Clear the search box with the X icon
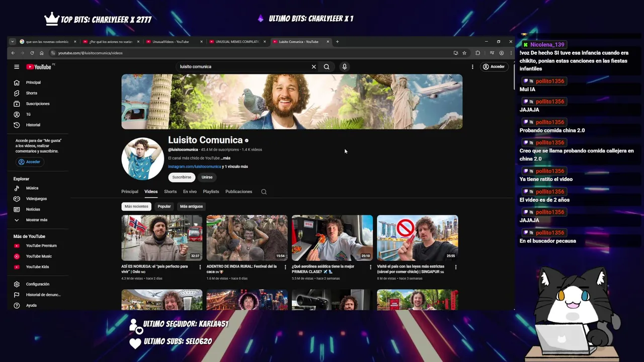 [313, 66]
